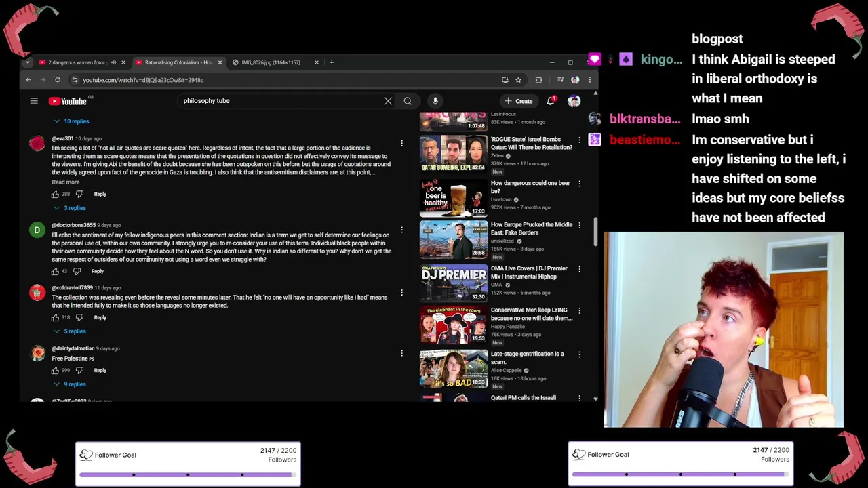
Task: Open YouTube account avatar menu
Action: 574,101
